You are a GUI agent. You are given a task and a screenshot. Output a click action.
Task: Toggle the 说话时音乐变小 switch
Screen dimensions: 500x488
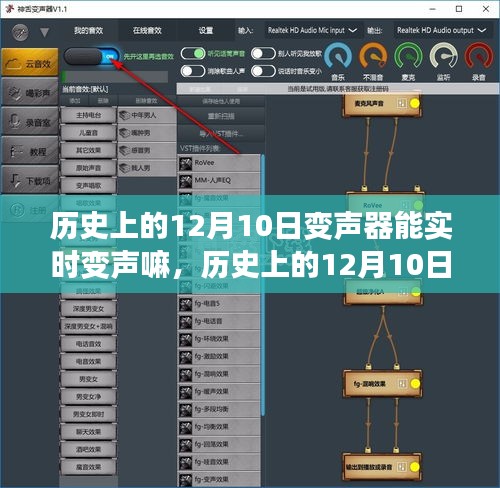(263, 71)
